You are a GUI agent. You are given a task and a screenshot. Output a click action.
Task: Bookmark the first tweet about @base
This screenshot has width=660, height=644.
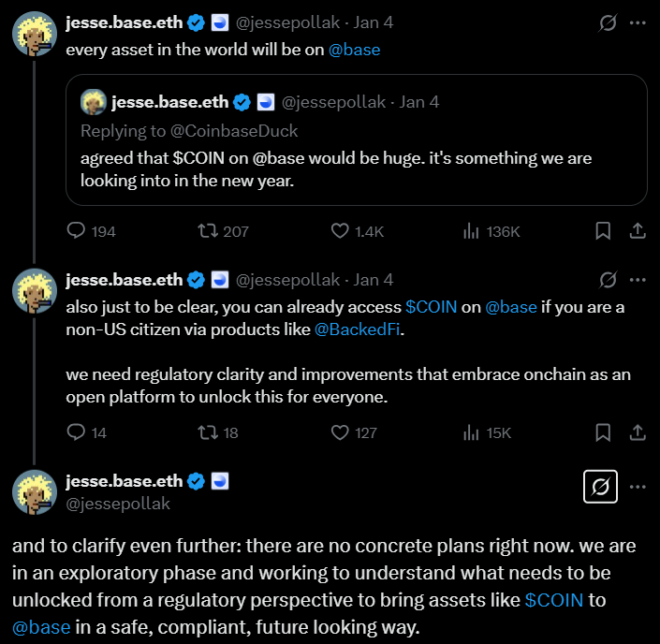[604, 230]
